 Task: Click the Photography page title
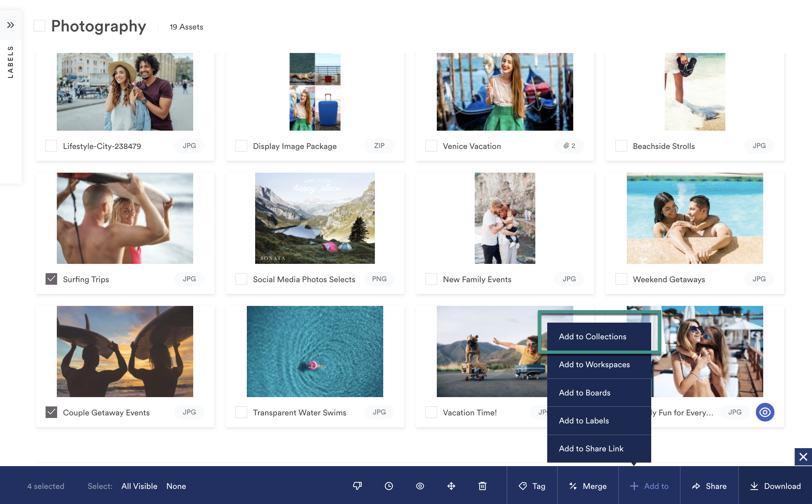click(99, 26)
